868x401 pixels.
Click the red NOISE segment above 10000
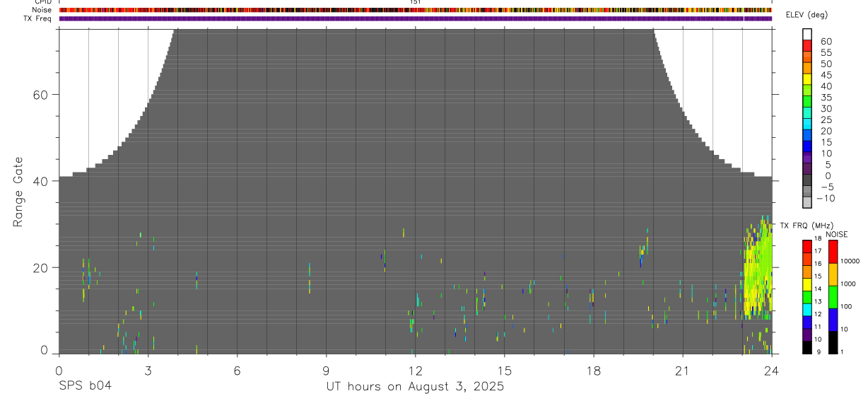(833, 251)
